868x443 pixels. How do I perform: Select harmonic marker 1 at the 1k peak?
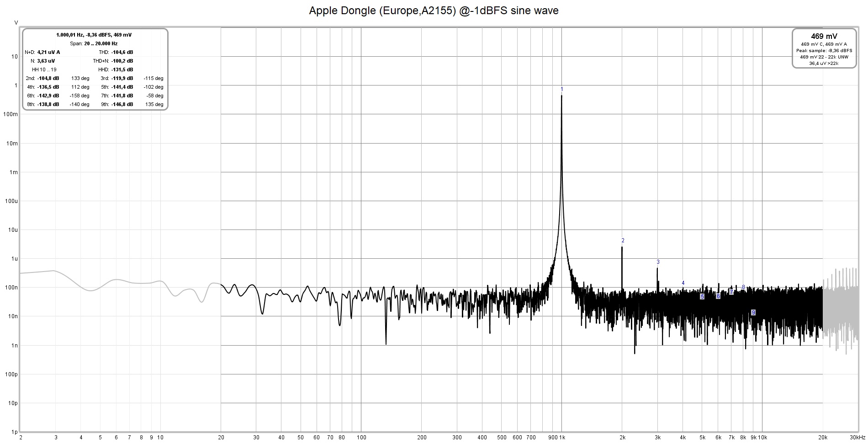tap(561, 89)
